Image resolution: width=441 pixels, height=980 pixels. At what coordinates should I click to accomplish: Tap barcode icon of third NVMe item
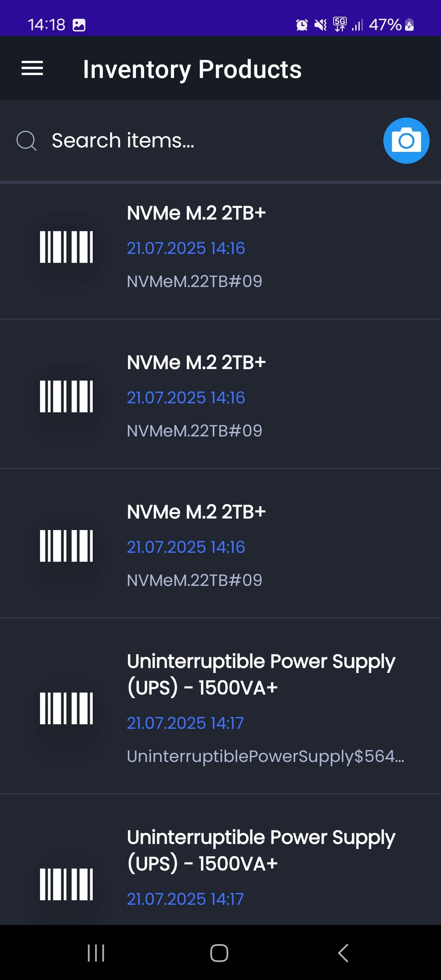click(x=66, y=546)
